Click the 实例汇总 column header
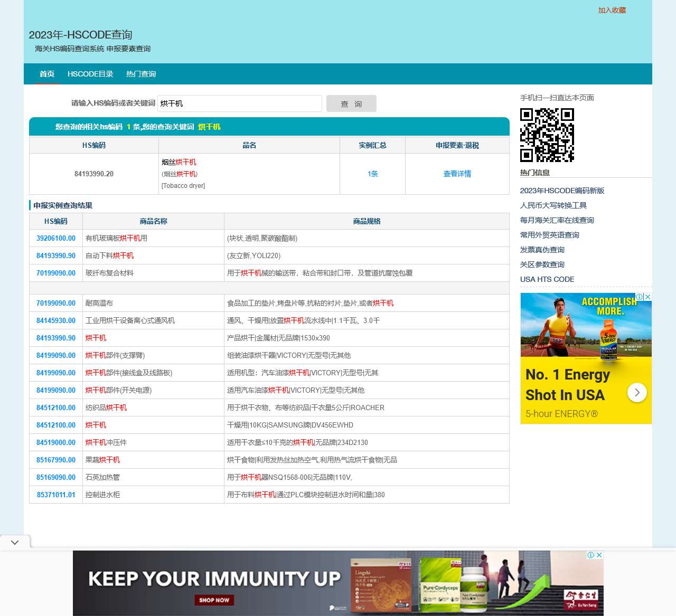The image size is (676, 616). coord(372,145)
